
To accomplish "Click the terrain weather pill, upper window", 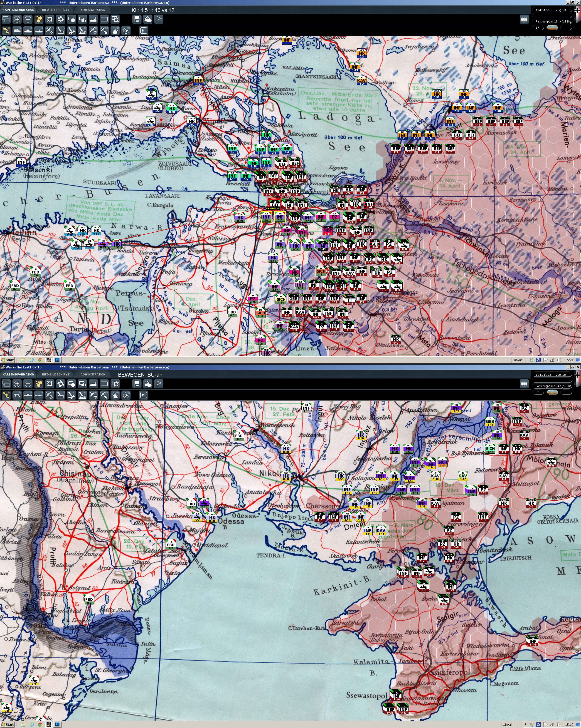I will [552, 28].
